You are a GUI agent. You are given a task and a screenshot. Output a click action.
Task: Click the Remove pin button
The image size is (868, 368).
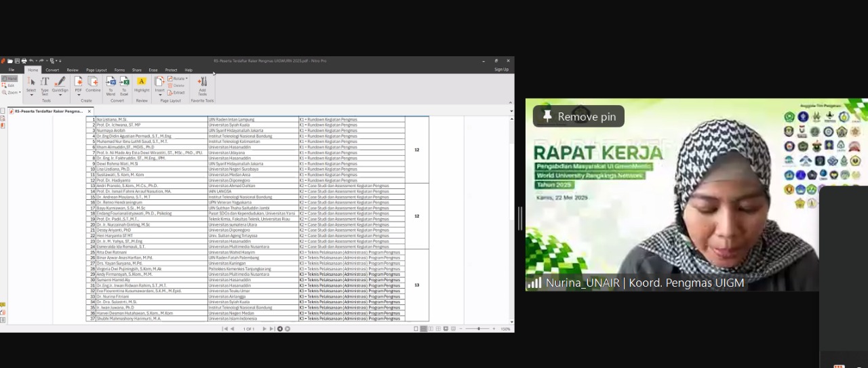pyautogui.click(x=578, y=117)
